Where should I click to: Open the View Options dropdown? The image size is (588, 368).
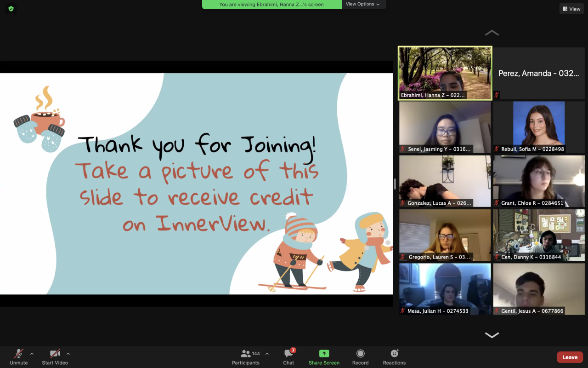click(x=363, y=4)
